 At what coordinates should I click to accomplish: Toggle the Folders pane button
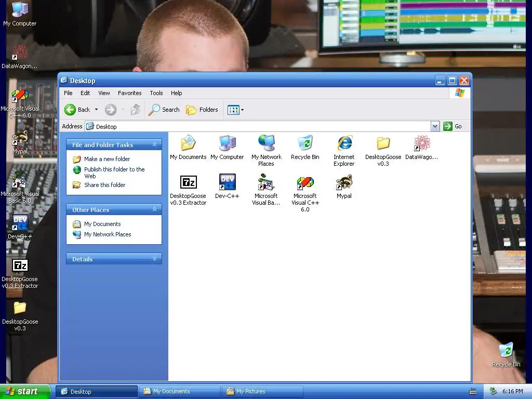click(x=202, y=110)
